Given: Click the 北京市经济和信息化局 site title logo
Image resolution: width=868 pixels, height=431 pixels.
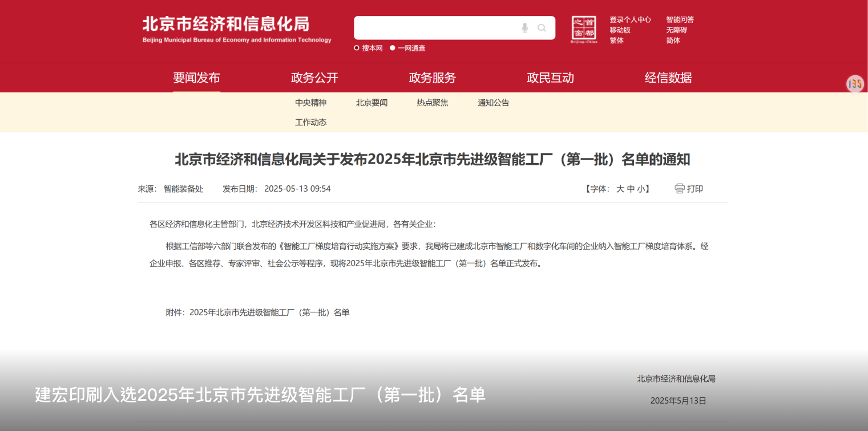Looking at the screenshot, I should click(237, 29).
